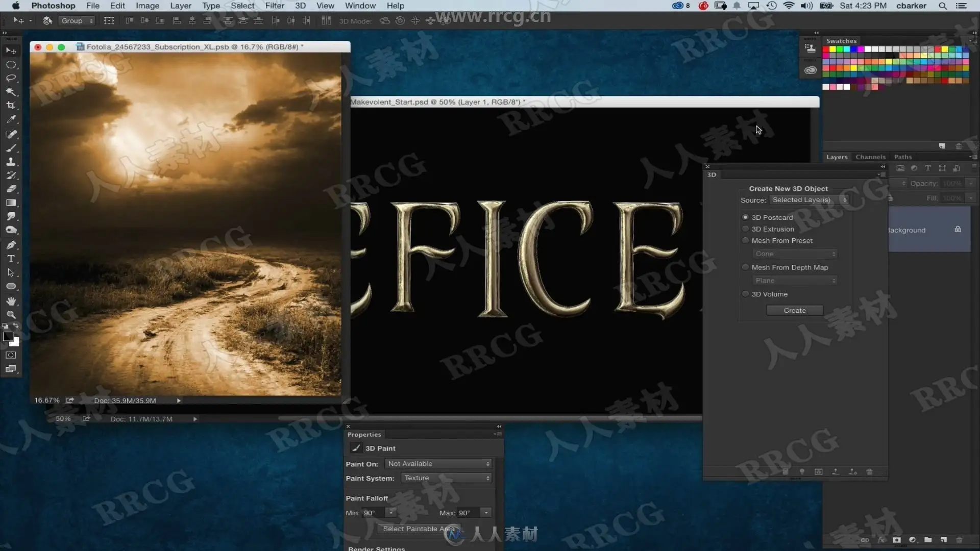Click the Layers tab
Viewport: 980px width, 551px height.
click(x=837, y=157)
